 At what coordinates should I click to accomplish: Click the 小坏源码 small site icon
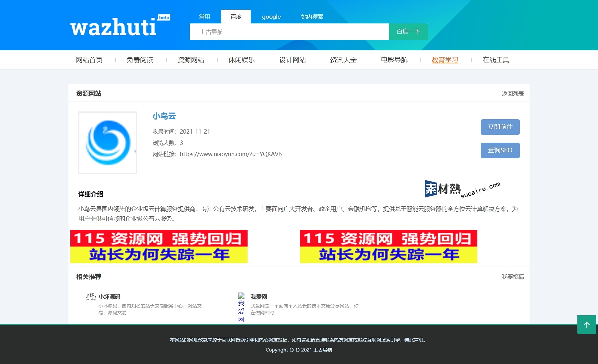click(x=91, y=297)
